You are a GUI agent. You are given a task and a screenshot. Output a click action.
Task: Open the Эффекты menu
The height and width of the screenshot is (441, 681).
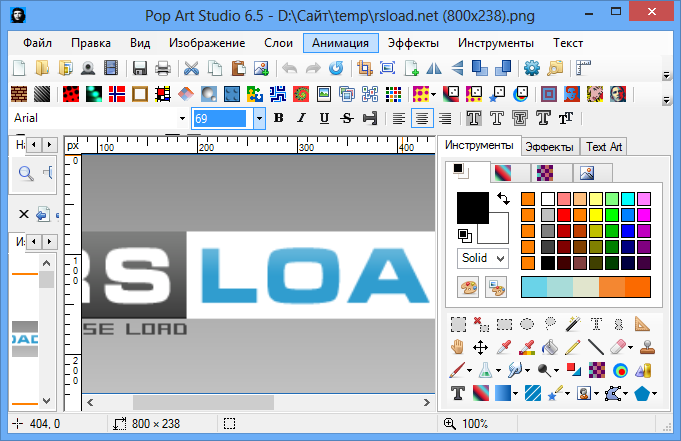click(413, 43)
